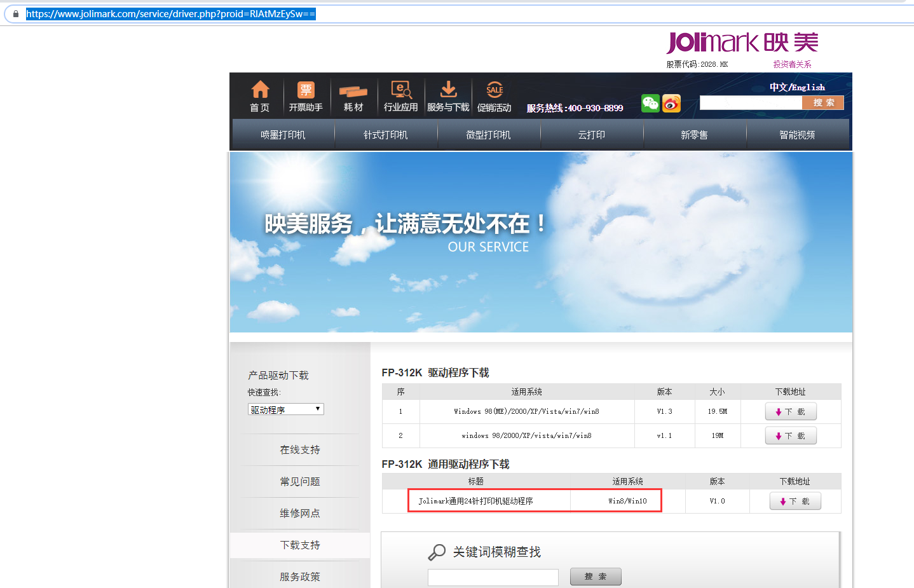
Task: Click the 服务热线:400-930-8899 text
Action: (575, 108)
